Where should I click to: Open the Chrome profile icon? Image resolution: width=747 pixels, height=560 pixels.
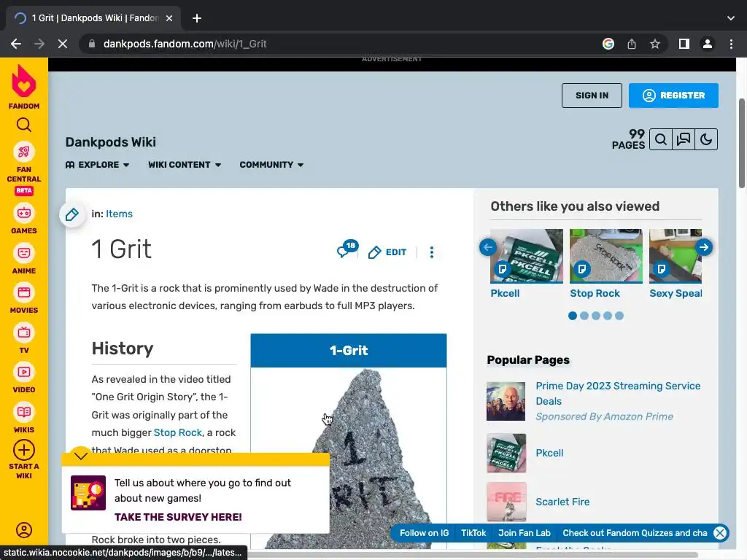tap(708, 44)
